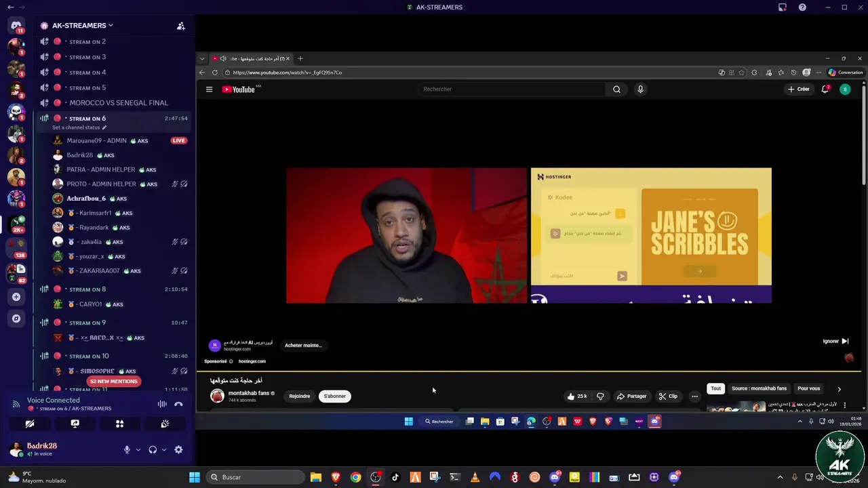Viewport: 868px width, 488px height.
Task: Mute the tab using speaker icon
Action: pyautogui.click(x=223, y=58)
